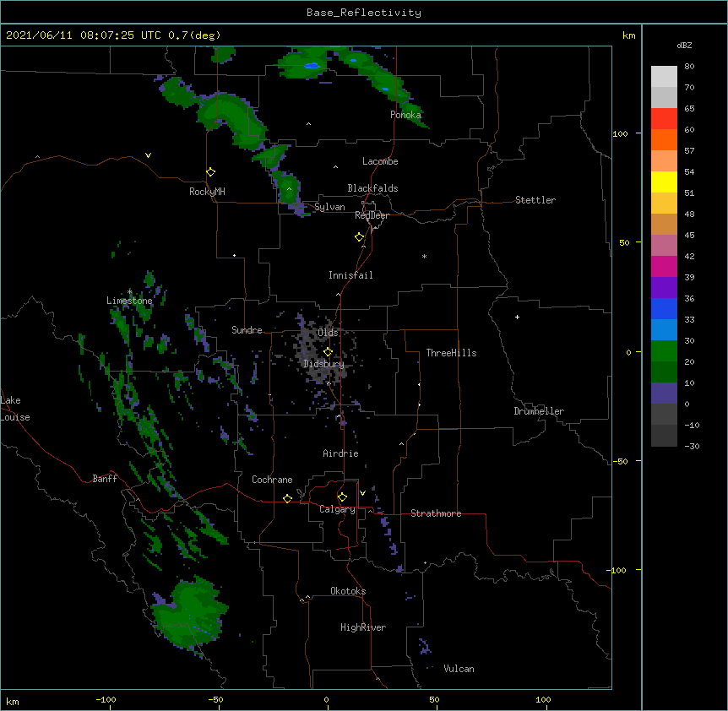
Task: Click the Cochrane town label
Action: pos(272,480)
